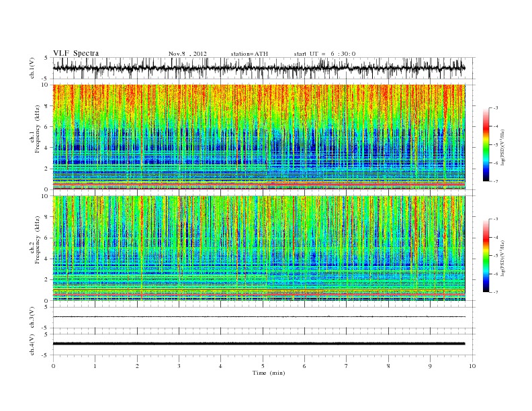
Task: Click the "station=ATH" header text
Action: pyautogui.click(x=249, y=54)
